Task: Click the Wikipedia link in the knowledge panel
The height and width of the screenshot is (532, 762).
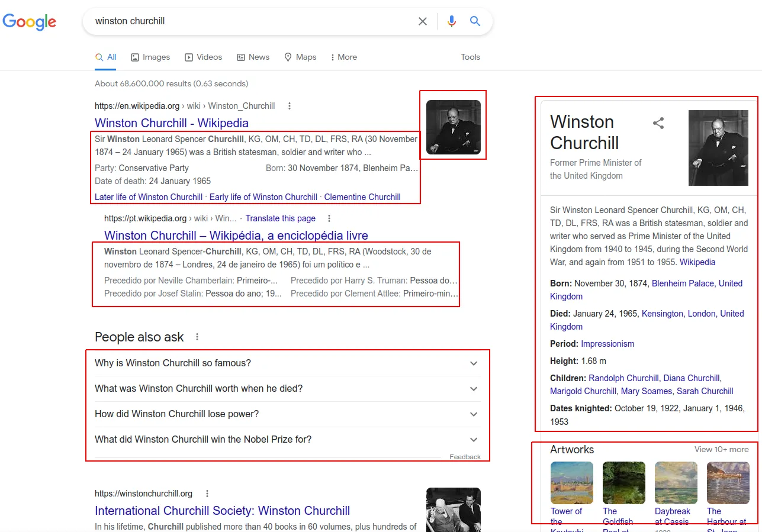Action: pos(697,262)
